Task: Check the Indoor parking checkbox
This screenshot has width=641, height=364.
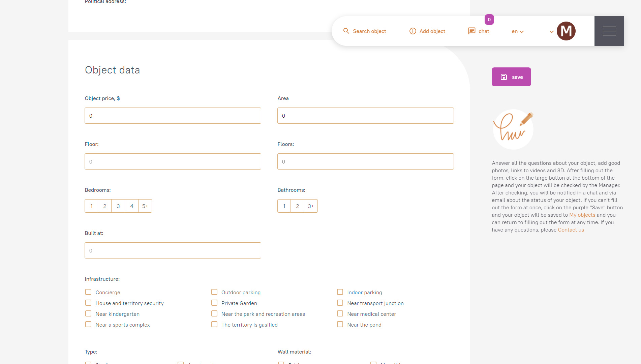Action: tap(340, 292)
